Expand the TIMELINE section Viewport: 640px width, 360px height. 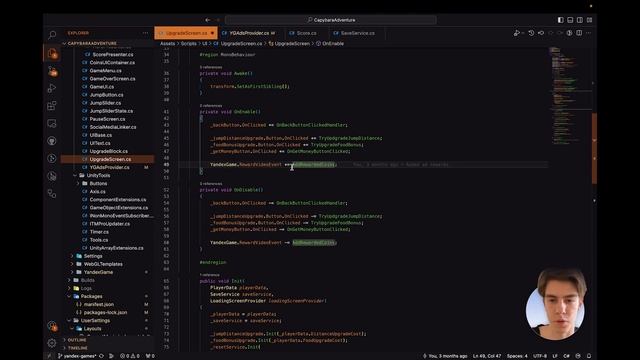pos(78,348)
